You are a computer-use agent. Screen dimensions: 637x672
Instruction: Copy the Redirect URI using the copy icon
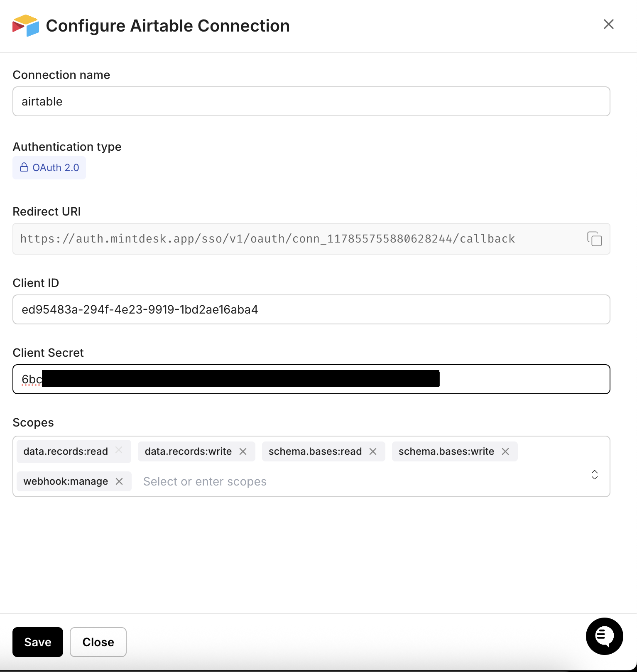pos(595,239)
